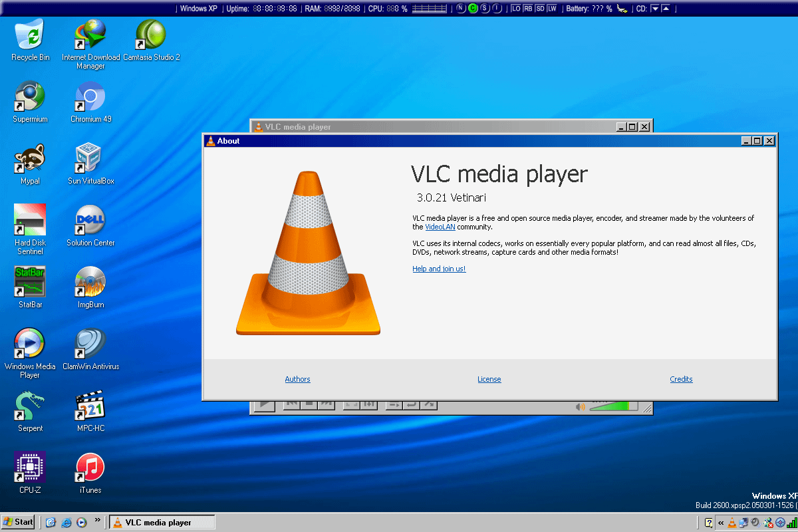Click the ClamWin Antivirus icon
This screenshot has width=798, height=532.
pos(90,349)
